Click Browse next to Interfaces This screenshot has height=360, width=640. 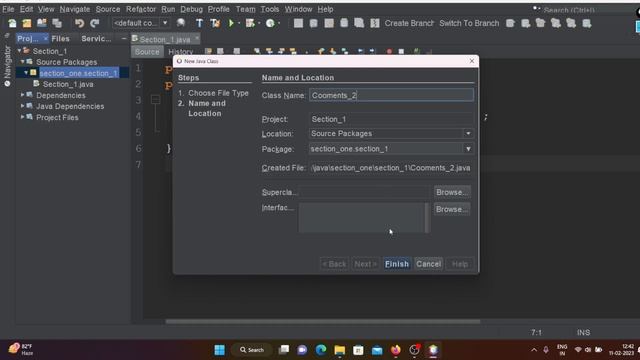point(452,209)
